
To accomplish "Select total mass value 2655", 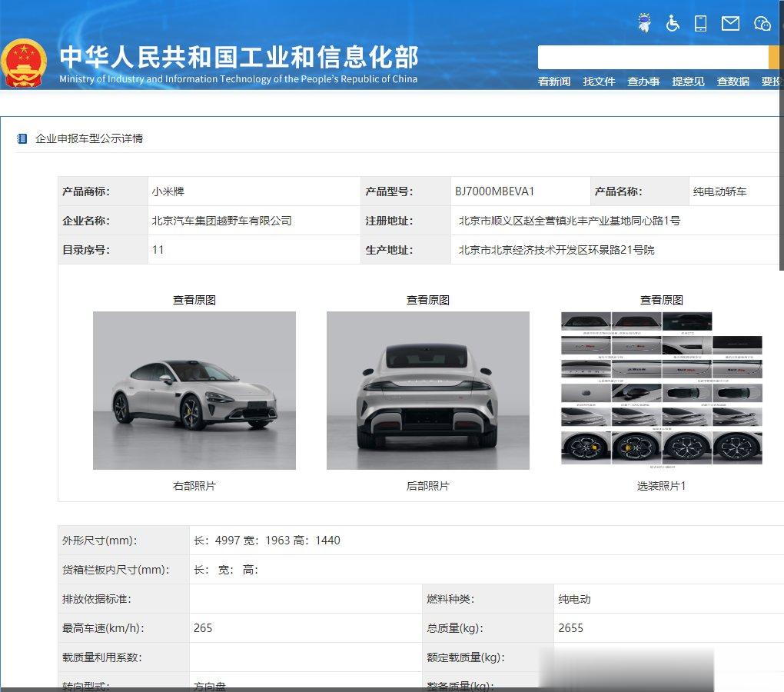I will (x=570, y=628).
